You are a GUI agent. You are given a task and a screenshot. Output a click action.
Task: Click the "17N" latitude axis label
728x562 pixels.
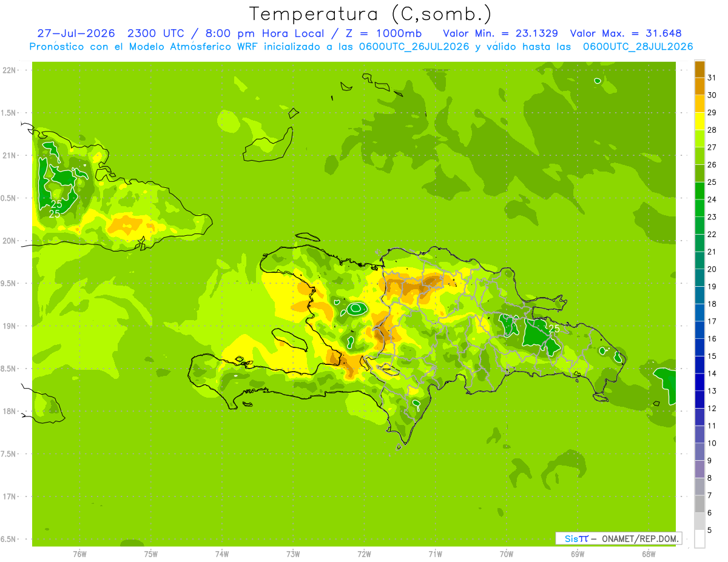(x=10, y=497)
